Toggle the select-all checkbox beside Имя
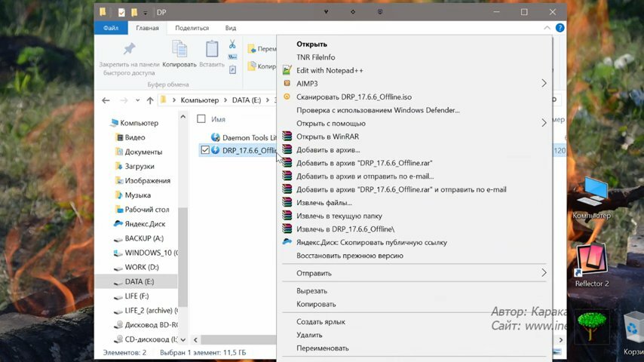 (x=201, y=118)
